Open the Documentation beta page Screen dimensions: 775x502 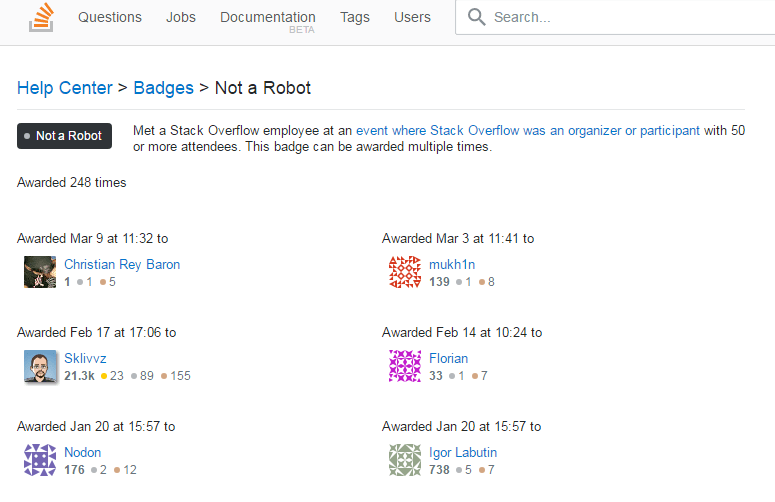click(267, 18)
